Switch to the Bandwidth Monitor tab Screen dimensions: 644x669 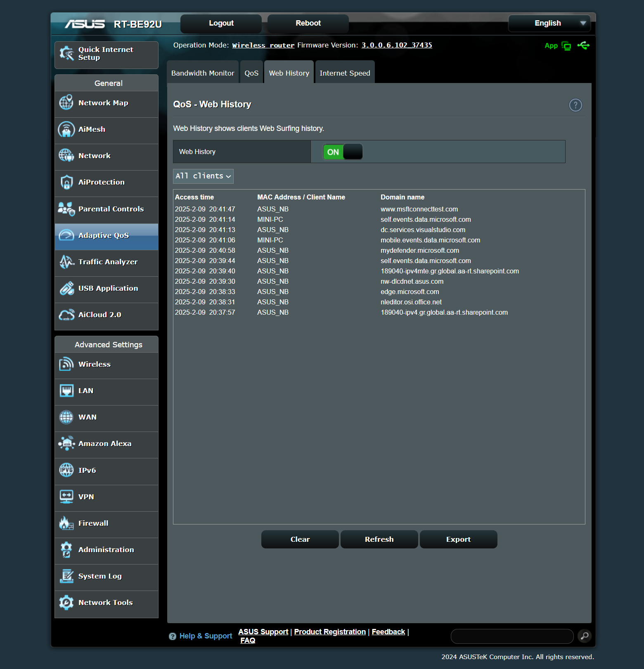pos(203,73)
